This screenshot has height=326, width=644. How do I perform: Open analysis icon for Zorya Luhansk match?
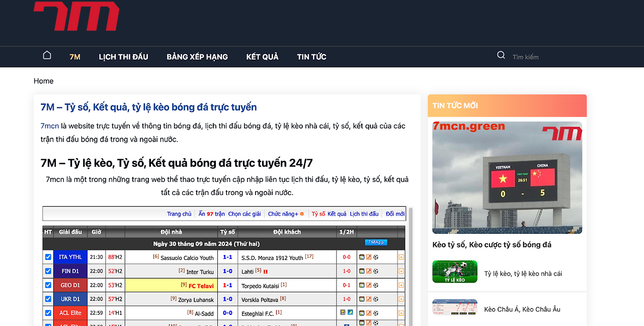click(x=362, y=299)
